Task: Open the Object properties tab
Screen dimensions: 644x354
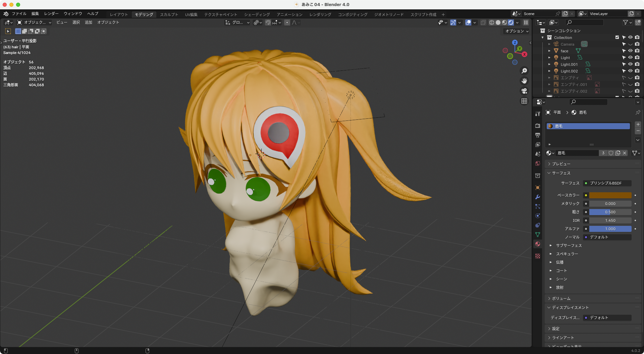Action: (x=538, y=188)
